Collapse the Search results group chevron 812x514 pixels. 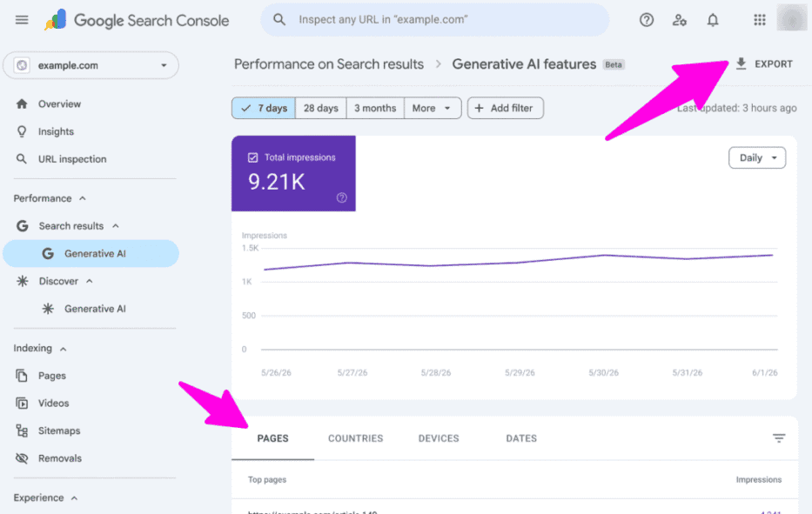click(x=116, y=226)
